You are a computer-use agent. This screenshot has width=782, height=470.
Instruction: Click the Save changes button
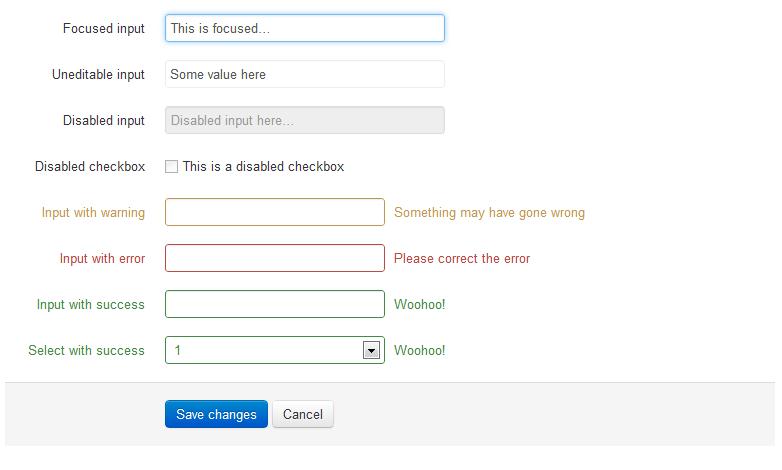216,414
